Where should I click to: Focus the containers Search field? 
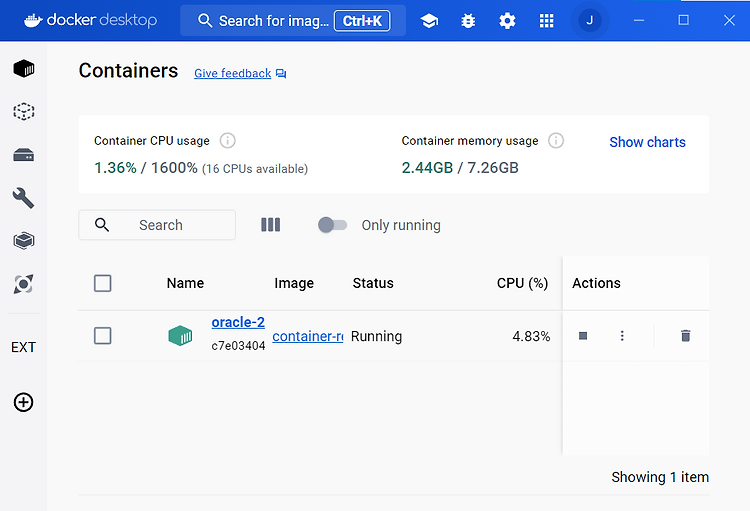point(157,225)
